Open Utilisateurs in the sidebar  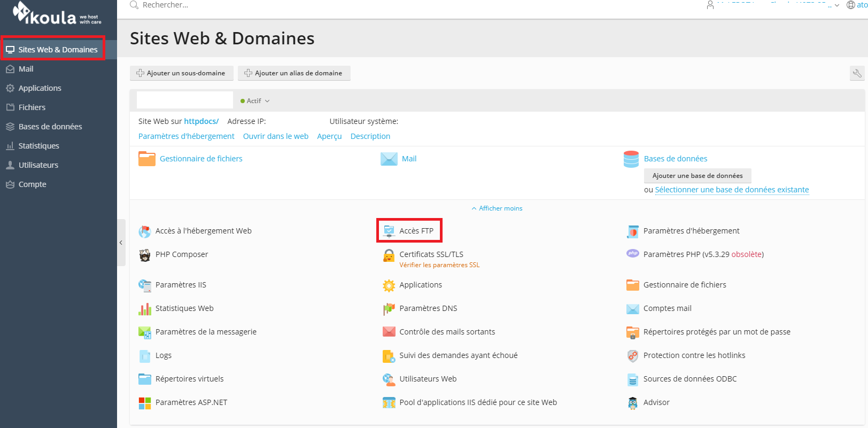point(58,165)
